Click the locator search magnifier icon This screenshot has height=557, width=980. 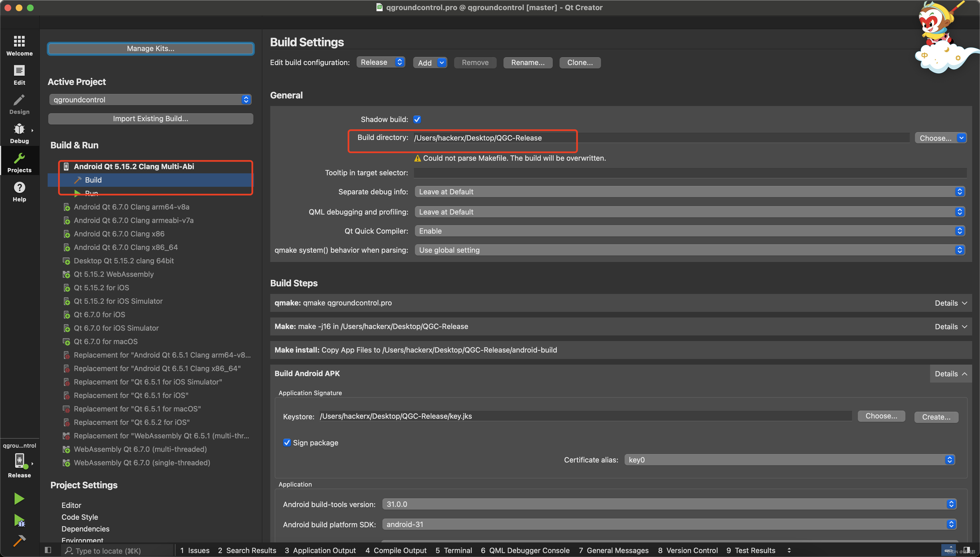click(x=69, y=551)
